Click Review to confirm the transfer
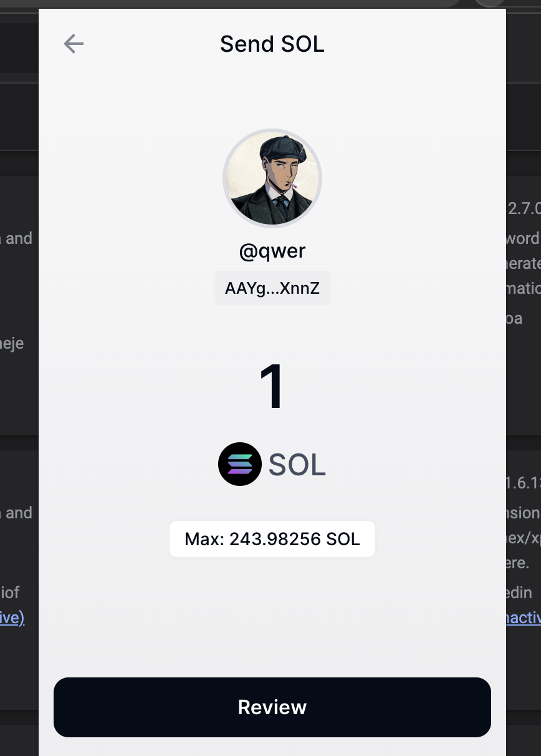This screenshot has width=541, height=756. click(272, 707)
